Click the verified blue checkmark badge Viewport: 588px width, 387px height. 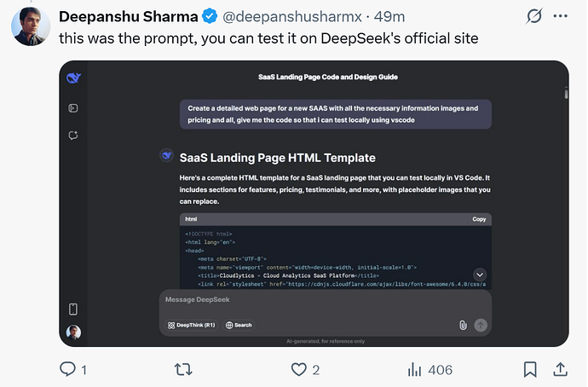coord(210,16)
